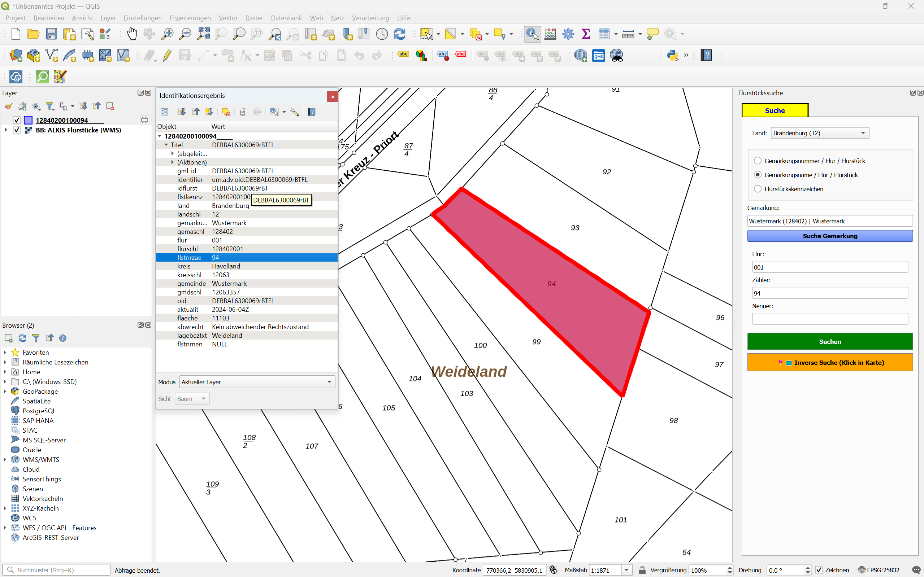The width and height of the screenshot is (924, 577).
Task: Open the Sicht Baum dropdown
Action: tap(192, 399)
